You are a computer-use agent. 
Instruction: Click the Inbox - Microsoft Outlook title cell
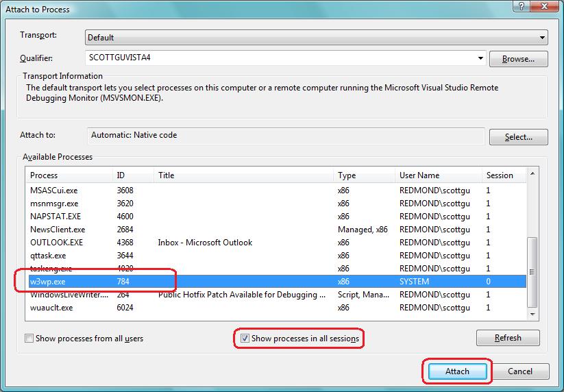(205, 243)
